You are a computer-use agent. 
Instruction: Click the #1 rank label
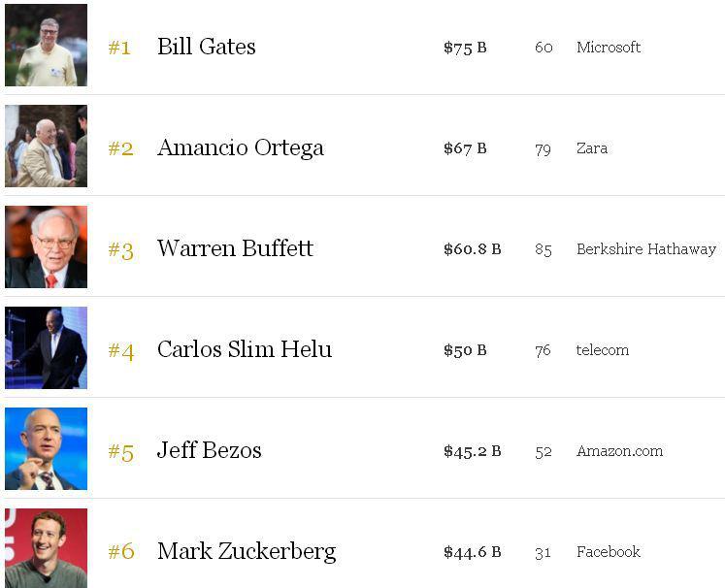pyautogui.click(x=119, y=48)
